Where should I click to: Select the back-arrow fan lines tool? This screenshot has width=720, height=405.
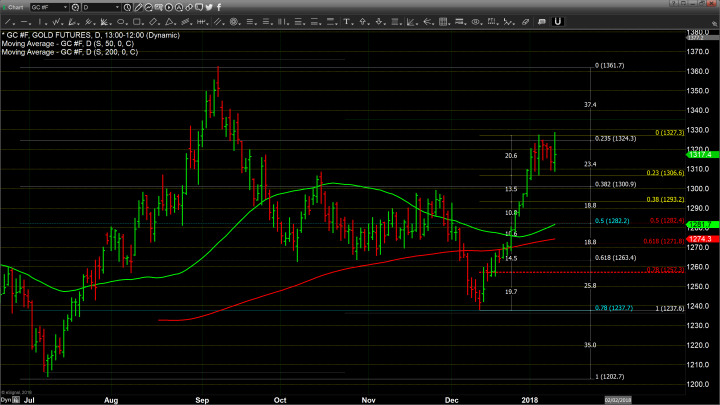click(x=427, y=22)
